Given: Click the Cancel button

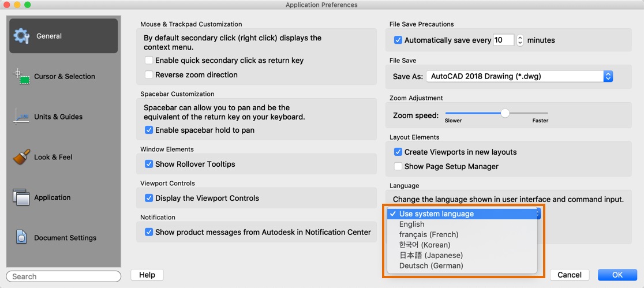Looking at the screenshot, I should click(x=569, y=275).
